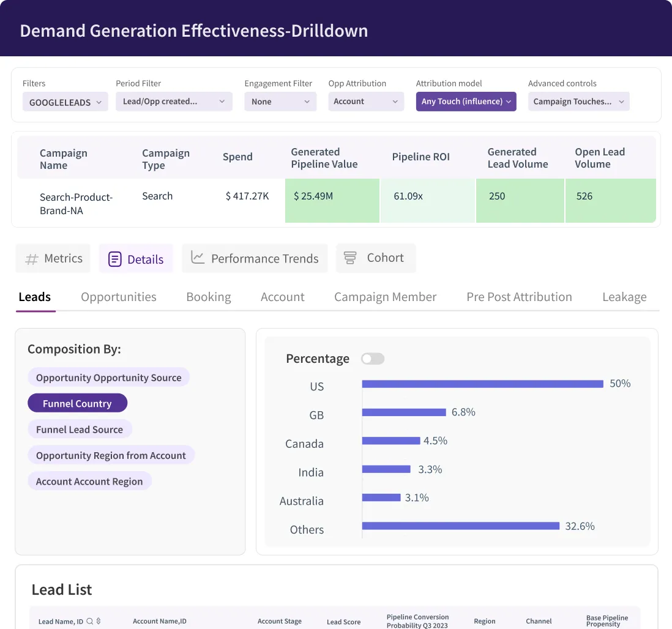672x629 pixels.
Task: Choose Funnel Lead Source composition
Action: 80,430
